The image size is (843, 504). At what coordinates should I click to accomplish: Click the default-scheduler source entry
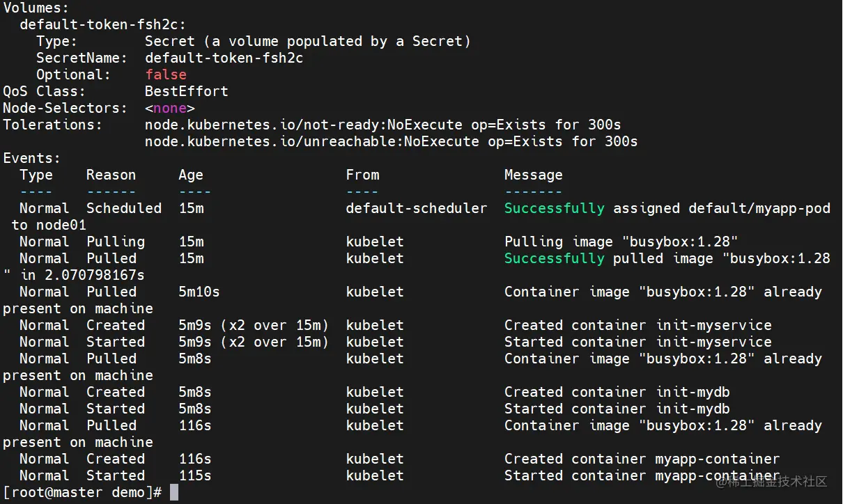(x=416, y=208)
